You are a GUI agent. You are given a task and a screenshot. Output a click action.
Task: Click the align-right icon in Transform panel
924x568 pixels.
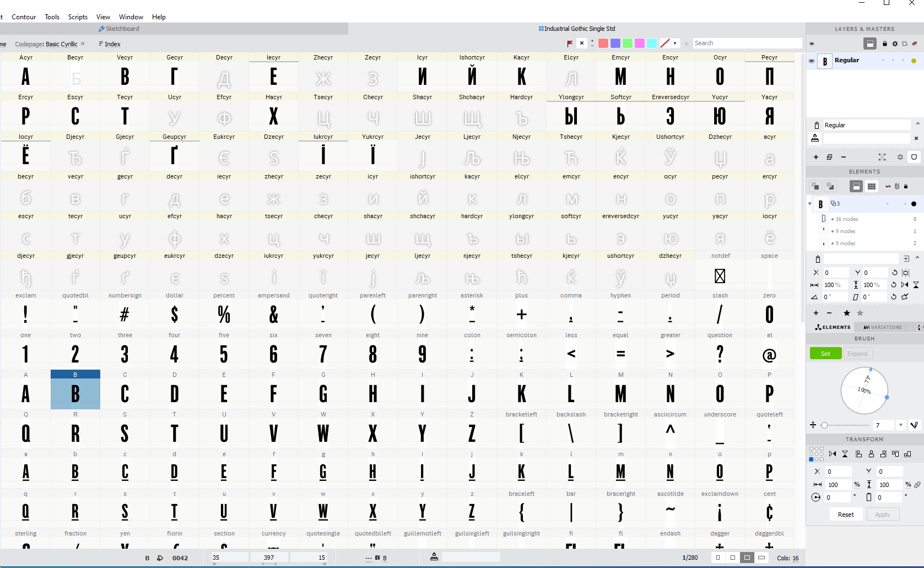coord(883,454)
